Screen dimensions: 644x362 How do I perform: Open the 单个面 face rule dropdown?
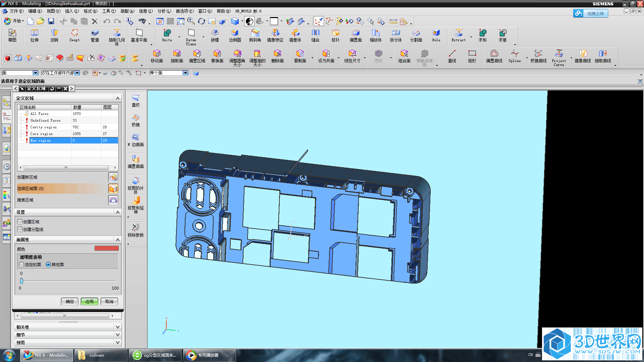click(x=185, y=73)
